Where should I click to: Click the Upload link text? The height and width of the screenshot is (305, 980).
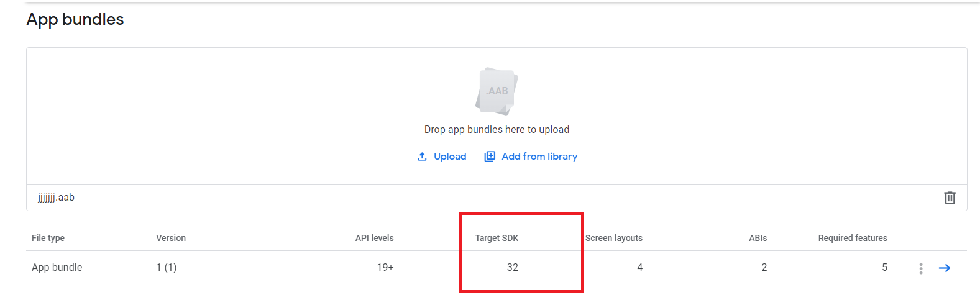click(450, 157)
